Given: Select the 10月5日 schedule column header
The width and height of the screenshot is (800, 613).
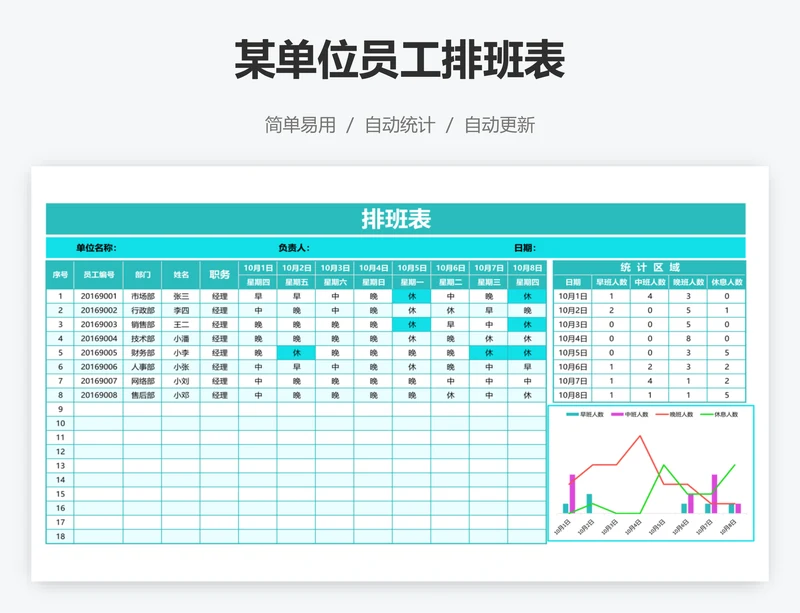Looking at the screenshot, I should point(412,268).
